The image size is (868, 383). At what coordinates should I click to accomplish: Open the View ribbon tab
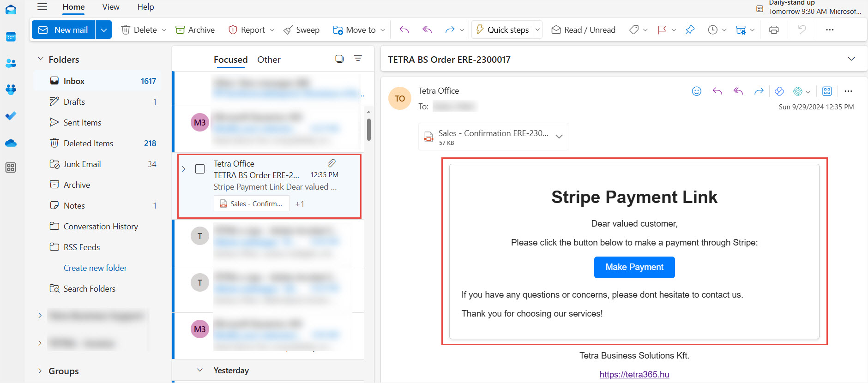(x=111, y=7)
